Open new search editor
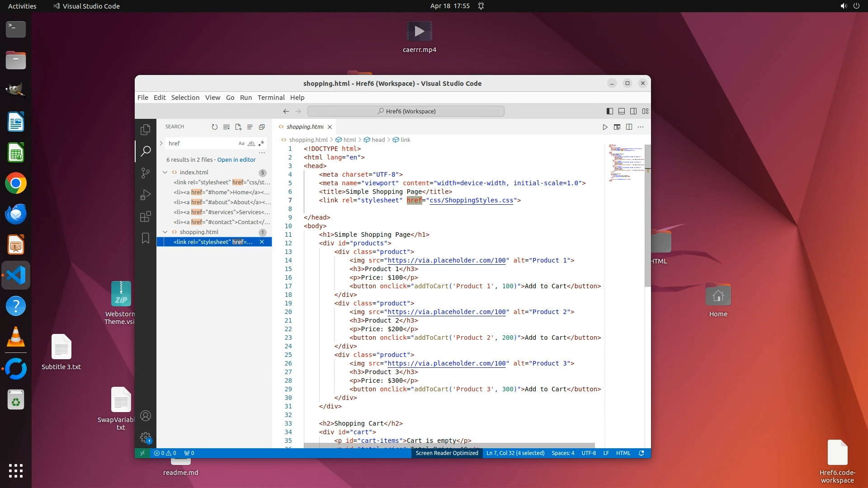 point(238,127)
